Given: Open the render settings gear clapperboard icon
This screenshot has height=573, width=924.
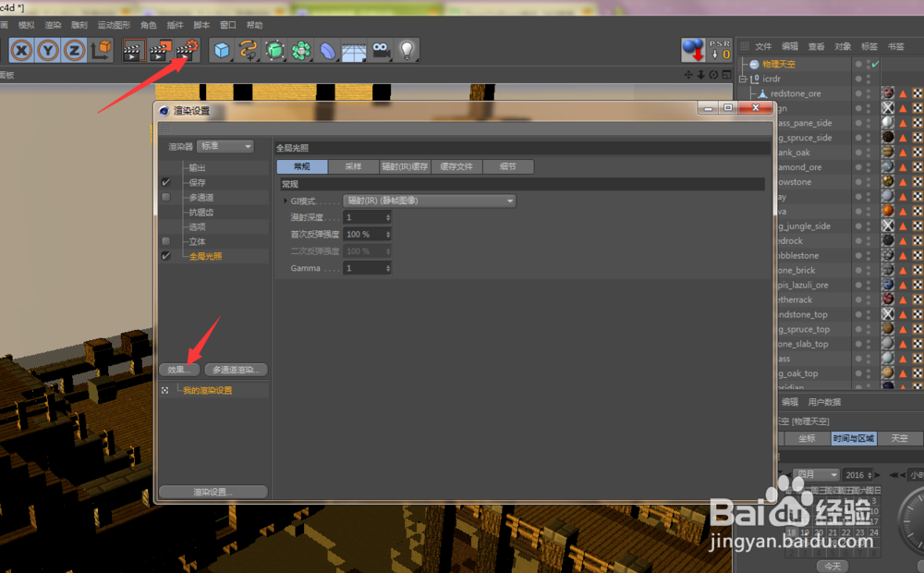Looking at the screenshot, I should (x=187, y=51).
